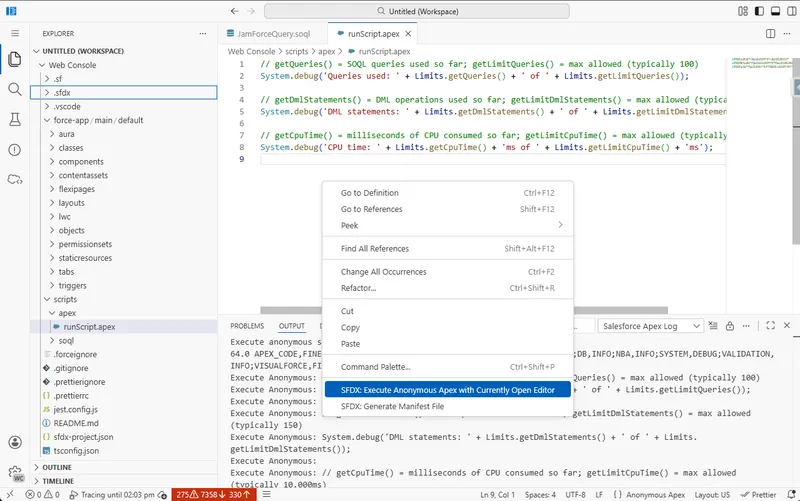Close the runScript.apex tab

(x=408, y=34)
